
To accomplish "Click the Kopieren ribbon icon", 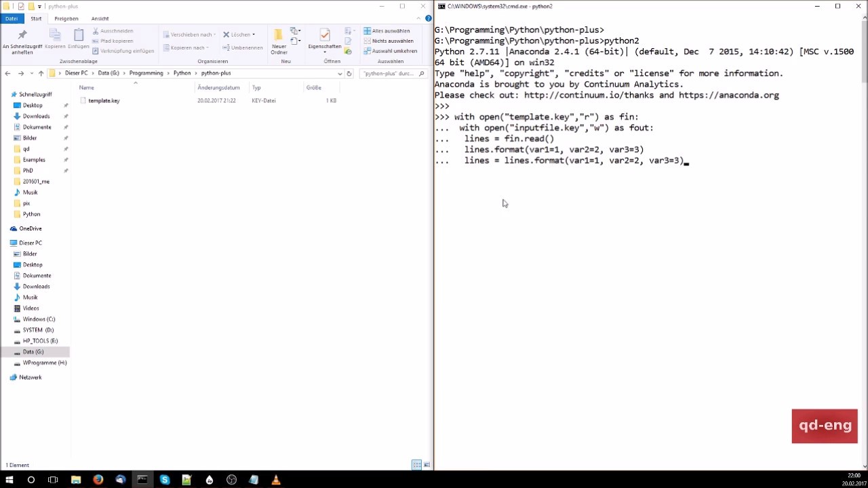I will point(55,39).
